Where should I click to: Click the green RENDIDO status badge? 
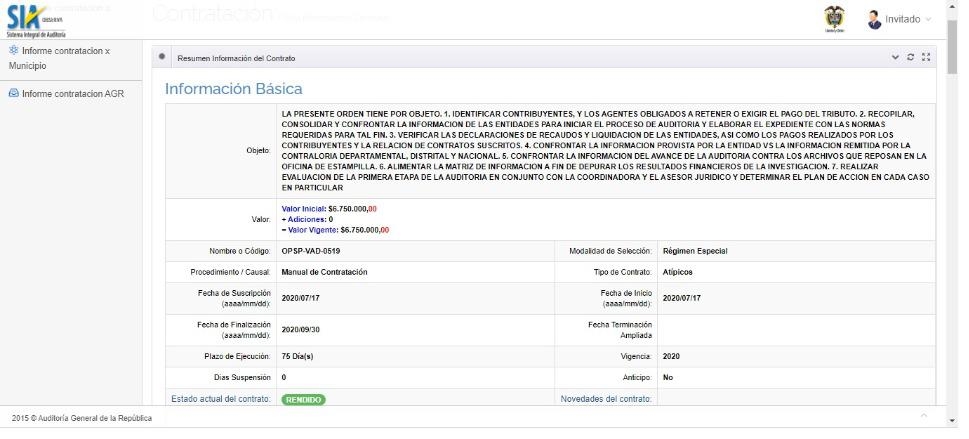click(x=302, y=399)
